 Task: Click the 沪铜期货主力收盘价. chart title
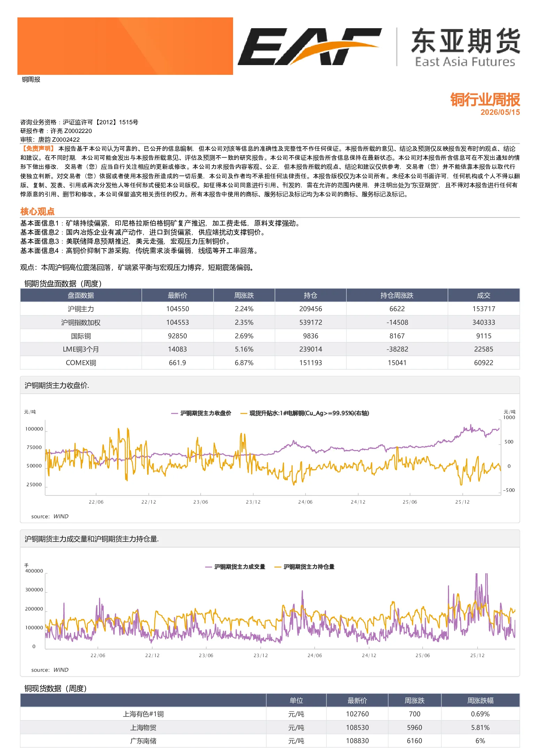(x=57, y=385)
